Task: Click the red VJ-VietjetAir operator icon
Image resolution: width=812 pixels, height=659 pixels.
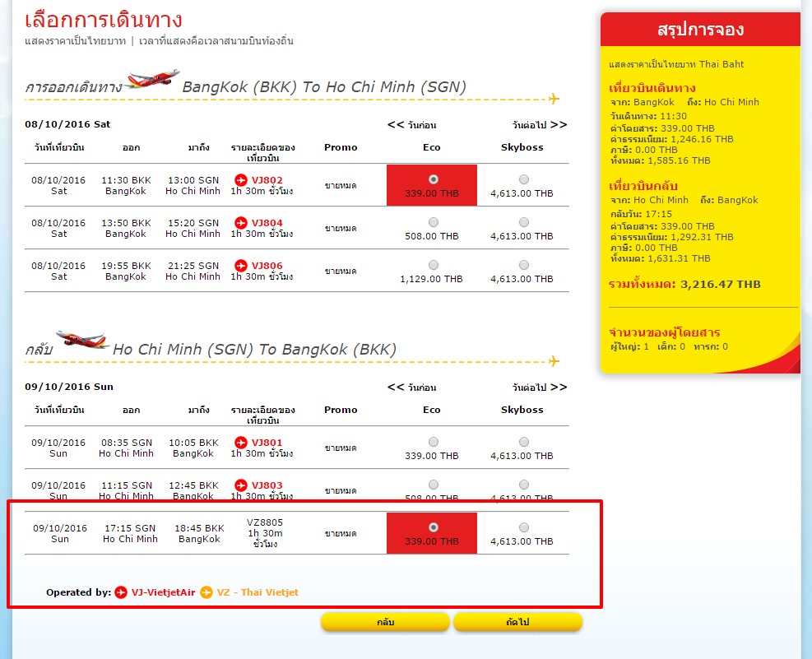Action: point(121,592)
